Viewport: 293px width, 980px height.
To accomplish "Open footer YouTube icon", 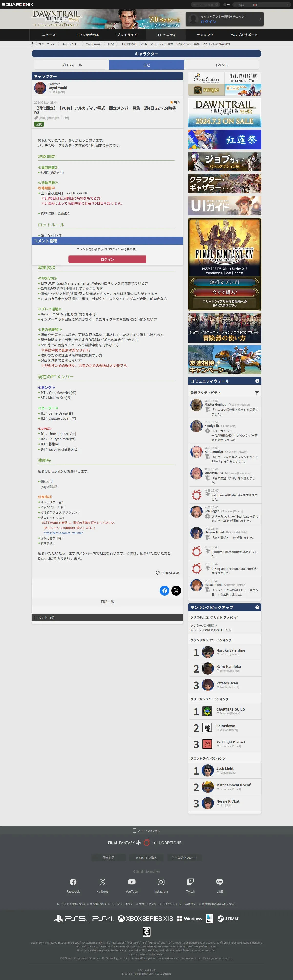I will [x=132, y=882].
